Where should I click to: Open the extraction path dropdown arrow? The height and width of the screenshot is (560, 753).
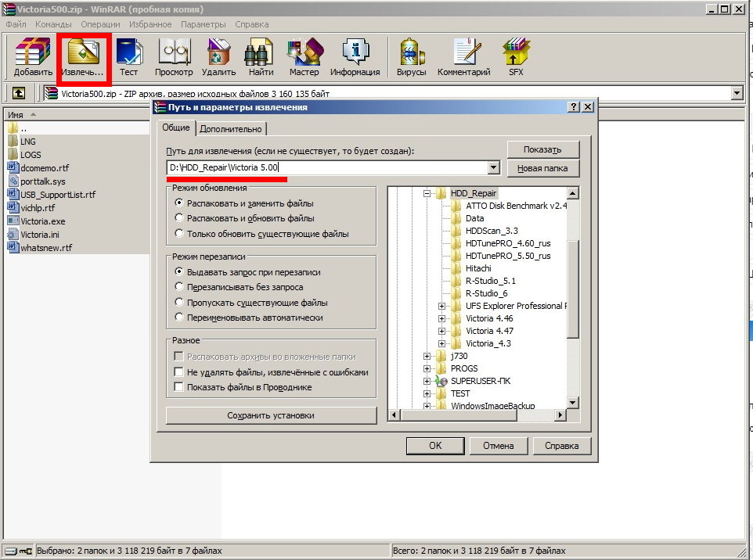tap(493, 167)
